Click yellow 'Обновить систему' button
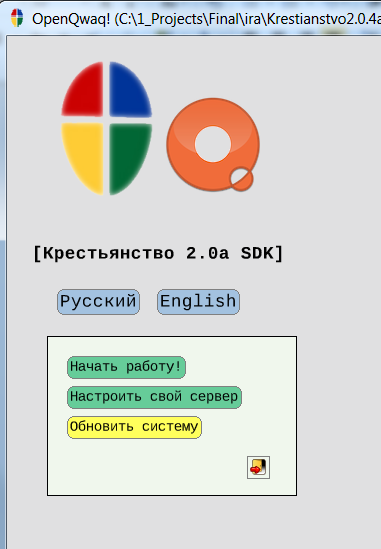This screenshot has width=381, height=549. click(134, 427)
